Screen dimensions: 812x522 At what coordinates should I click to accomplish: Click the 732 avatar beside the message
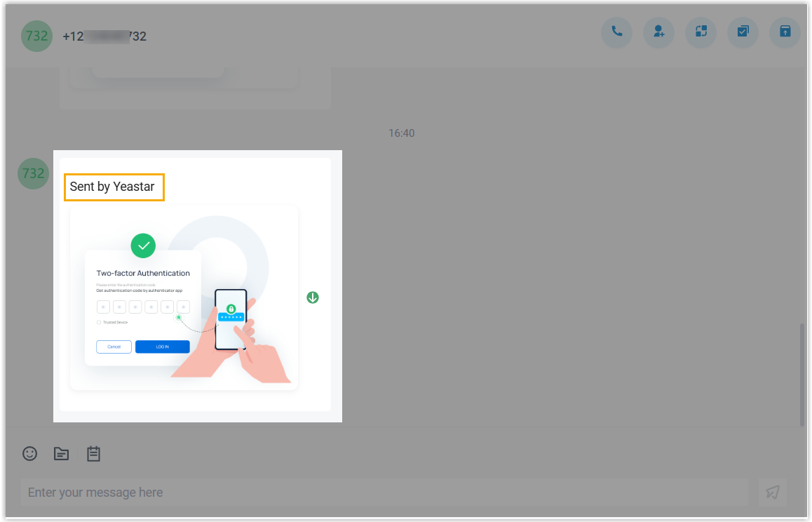coord(33,173)
